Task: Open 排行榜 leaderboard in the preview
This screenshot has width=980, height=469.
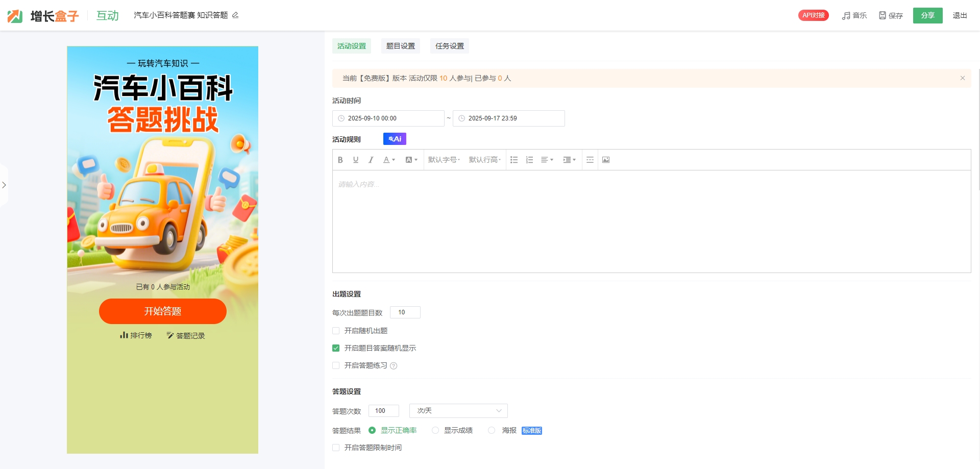Action: coord(136,335)
